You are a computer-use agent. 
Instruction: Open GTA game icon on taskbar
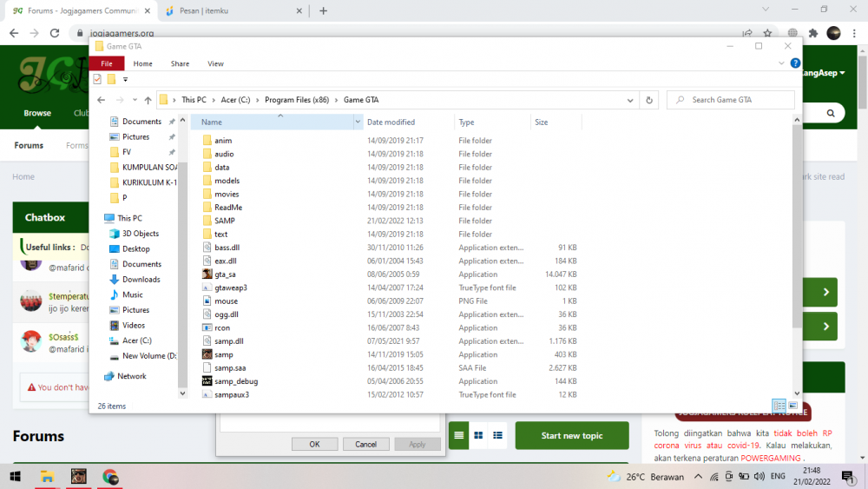click(79, 476)
